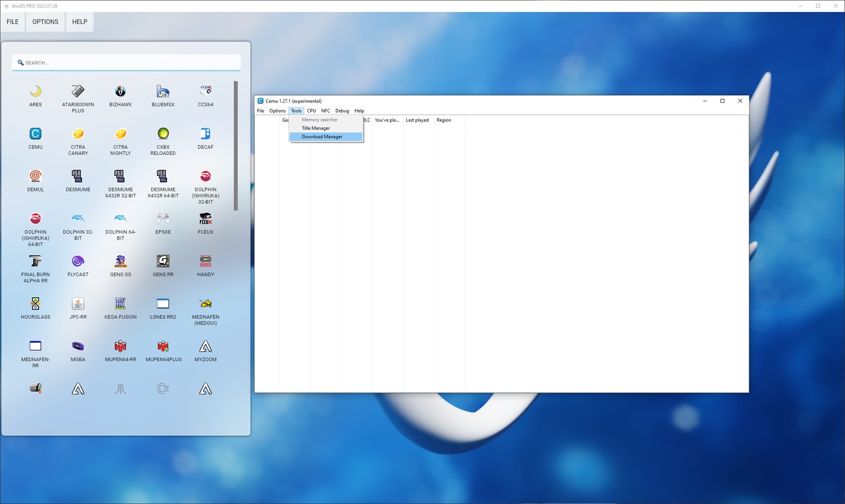Launch the Flycast spiral icon

click(x=78, y=261)
